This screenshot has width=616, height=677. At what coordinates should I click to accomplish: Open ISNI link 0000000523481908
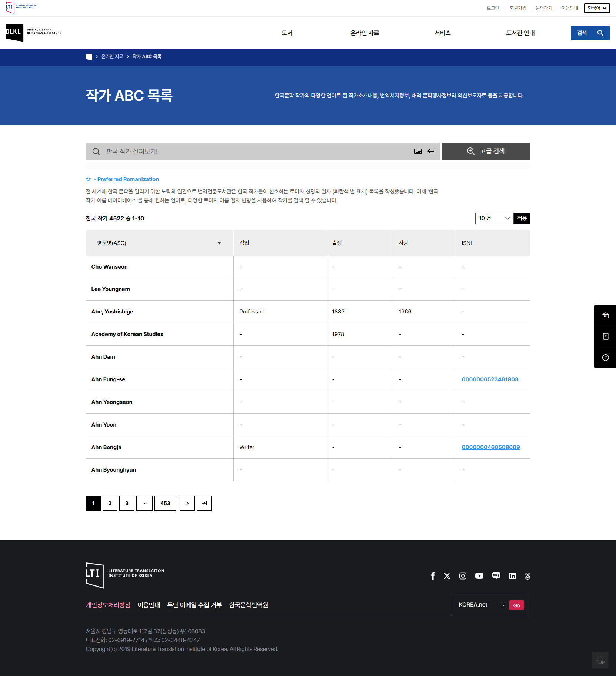[x=490, y=379]
